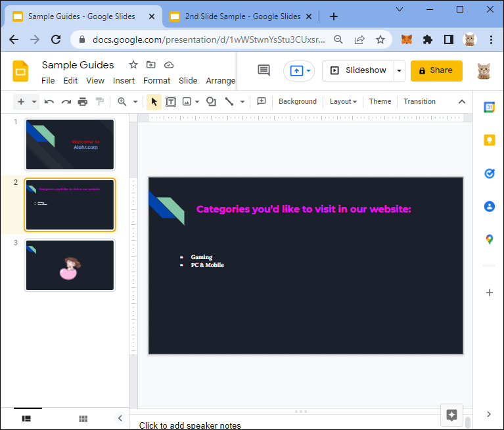Image resolution: width=504 pixels, height=430 pixels.
Task: Click the Gaming bullet text
Action: coord(202,257)
